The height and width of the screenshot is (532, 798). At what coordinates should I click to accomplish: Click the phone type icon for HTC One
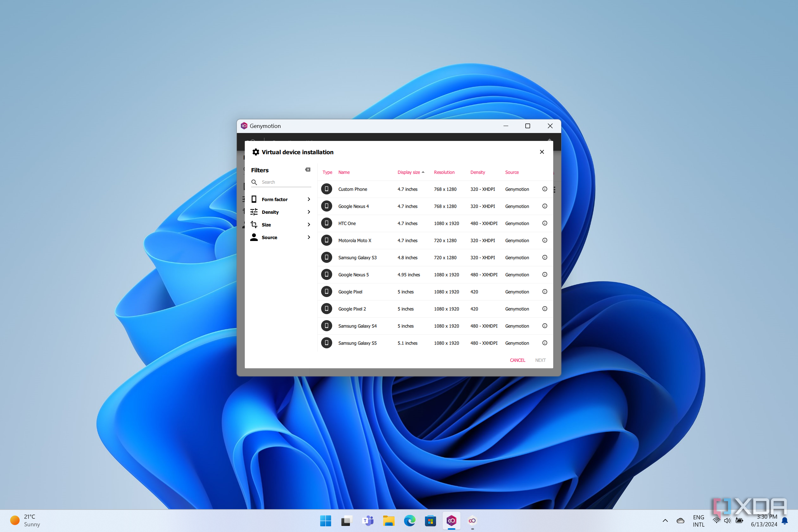(x=326, y=223)
